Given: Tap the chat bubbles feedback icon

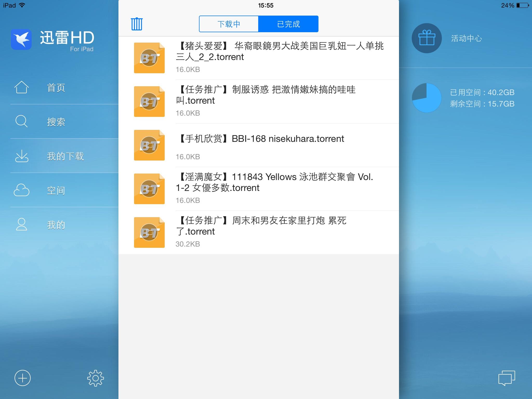Looking at the screenshot, I should pos(507,378).
